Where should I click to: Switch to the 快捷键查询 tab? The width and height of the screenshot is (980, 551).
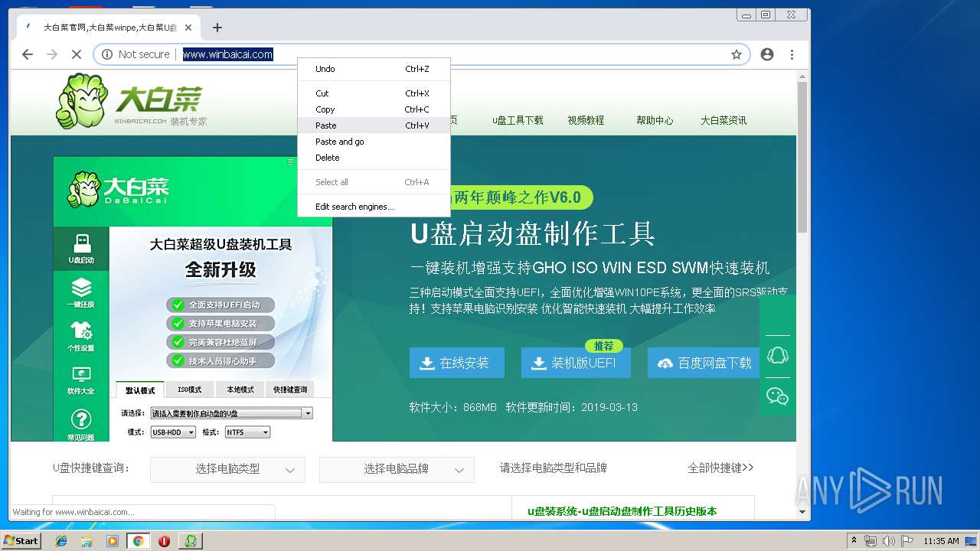click(290, 390)
